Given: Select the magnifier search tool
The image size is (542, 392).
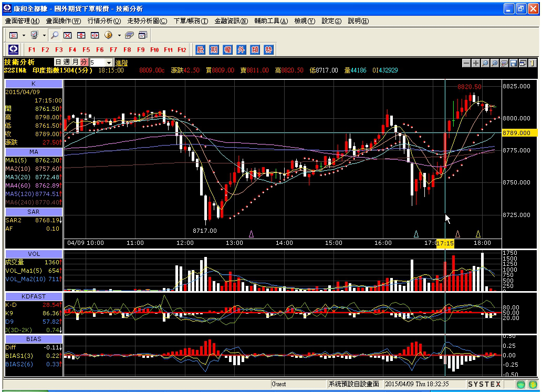Looking at the screenshot, I should [x=54, y=35].
